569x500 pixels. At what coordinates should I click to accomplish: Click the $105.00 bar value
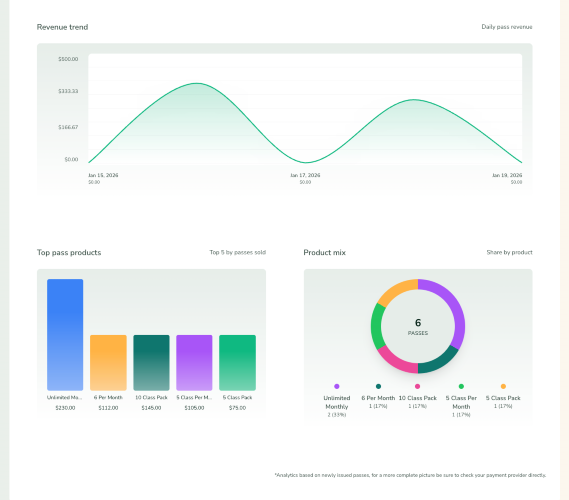pos(194,408)
